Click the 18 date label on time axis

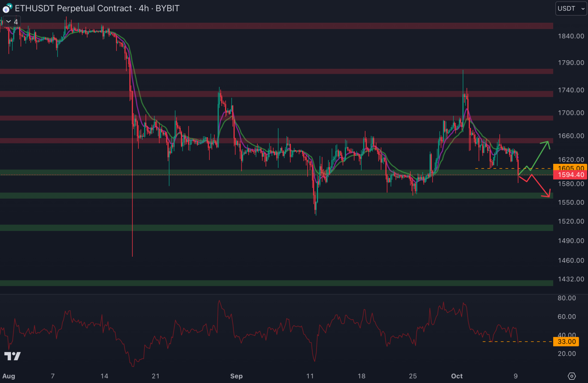click(362, 376)
